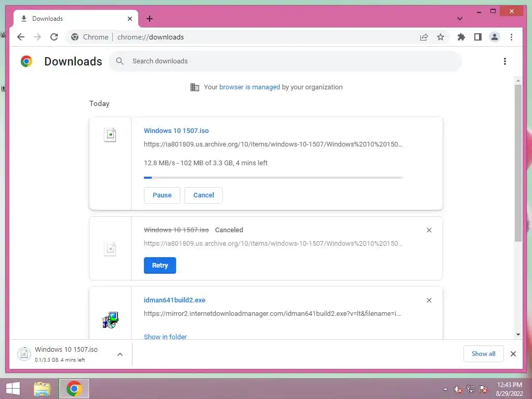Click file icon of canceled Windows 10 download
Screen dimensions: 532x399
coord(110,249)
